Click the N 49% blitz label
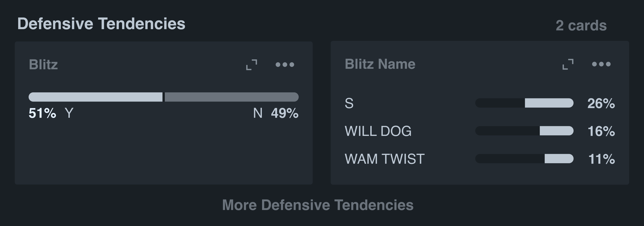Viewport: 644px width, 226px height. coord(275,113)
